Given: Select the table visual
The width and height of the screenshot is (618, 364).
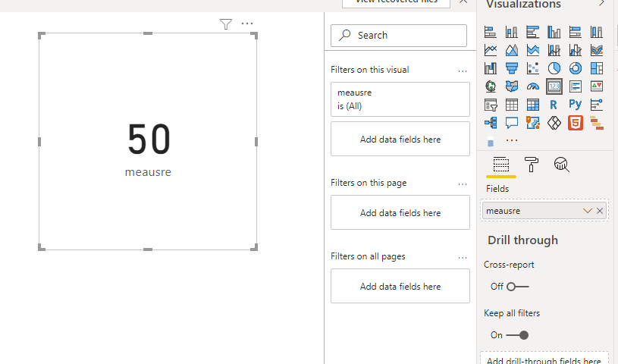Looking at the screenshot, I should (x=512, y=105).
